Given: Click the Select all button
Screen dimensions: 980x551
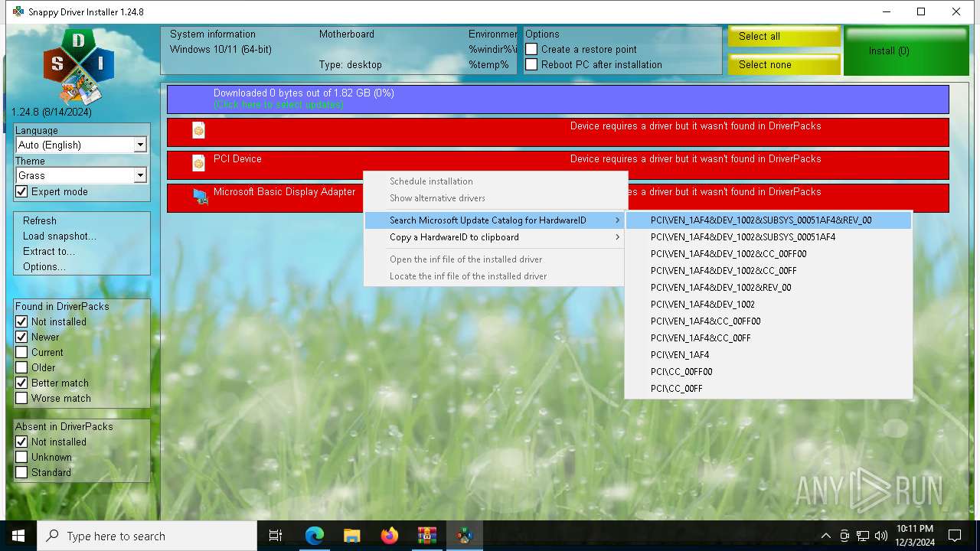Looking at the screenshot, I should click(784, 36).
